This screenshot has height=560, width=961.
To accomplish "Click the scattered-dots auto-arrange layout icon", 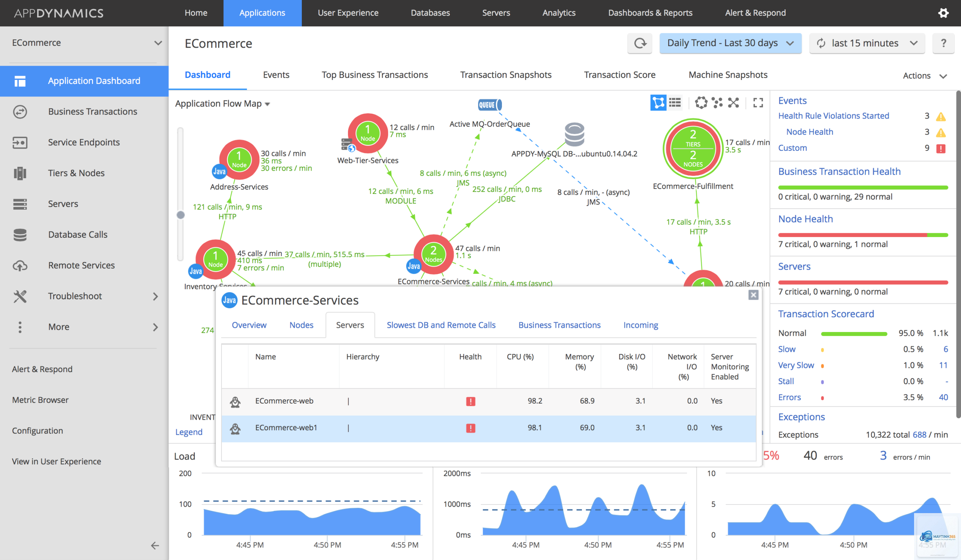I will [717, 102].
